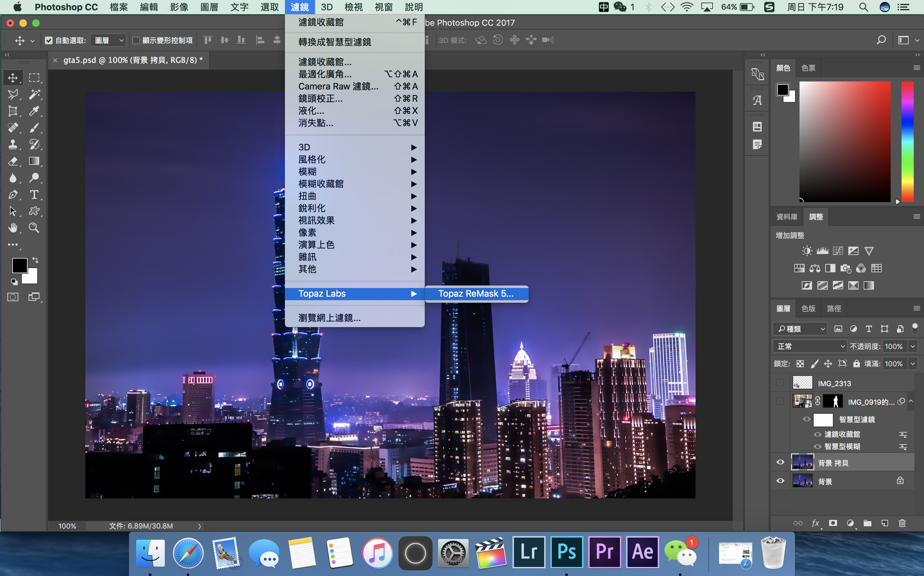Open the Camera Raw 濾鏡 menu item
Image resolution: width=924 pixels, height=576 pixels.
click(355, 87)
